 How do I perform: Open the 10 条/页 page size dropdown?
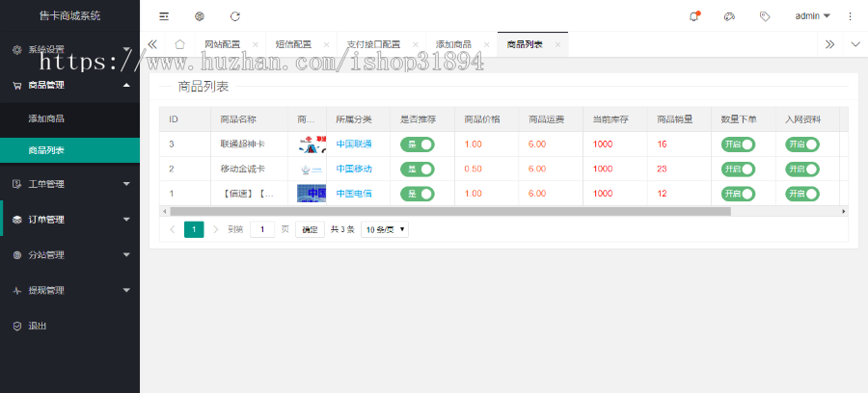(385, 229)
